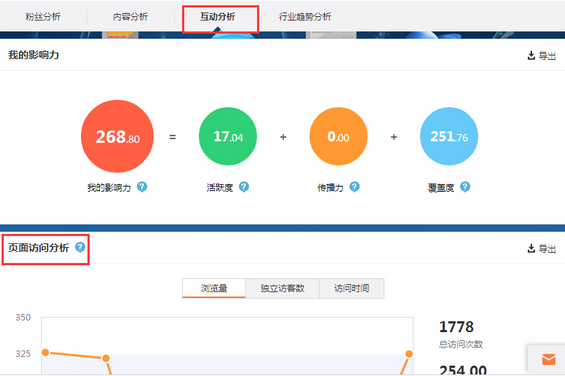Export the 页面访问分析 section data

(x=541, y=249)
